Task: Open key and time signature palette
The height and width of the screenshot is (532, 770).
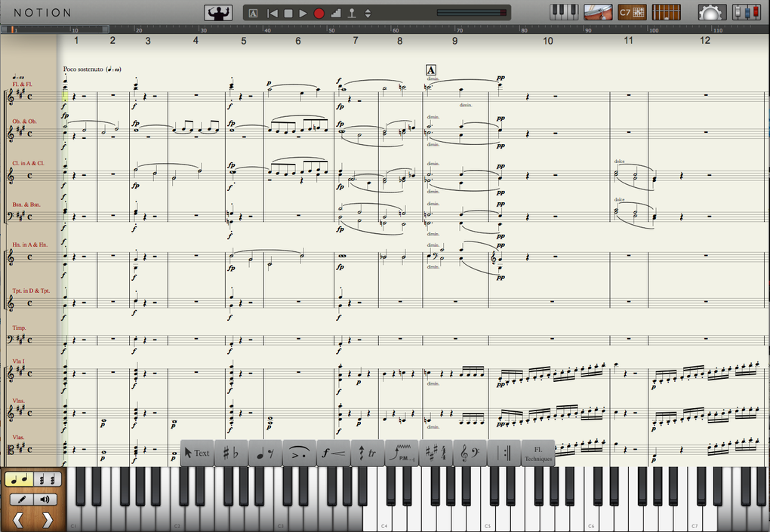Action: click(x=436, y=453)
